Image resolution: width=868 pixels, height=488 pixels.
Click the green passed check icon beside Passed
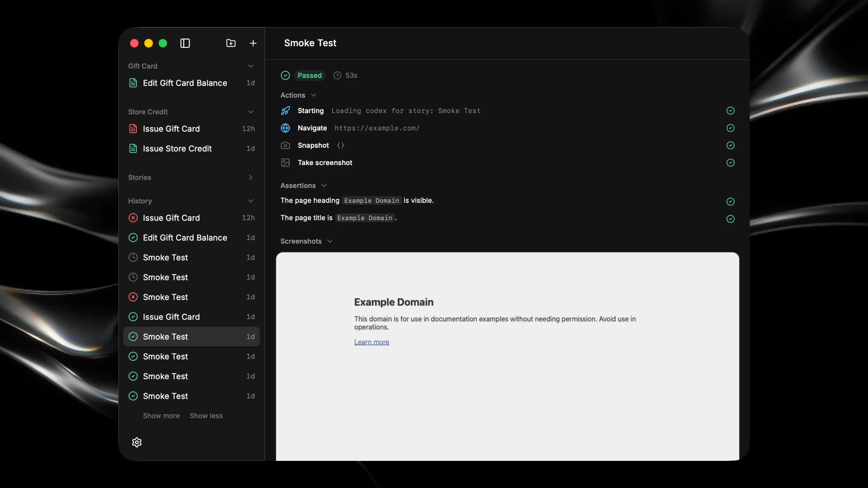pos(285,75)
